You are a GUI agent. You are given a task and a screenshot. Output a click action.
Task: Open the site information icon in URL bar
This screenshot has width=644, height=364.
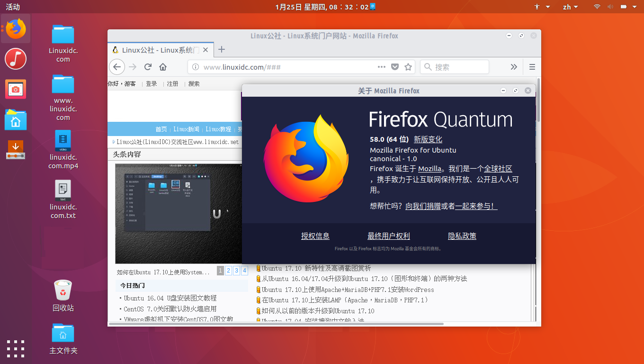[196, 67]
